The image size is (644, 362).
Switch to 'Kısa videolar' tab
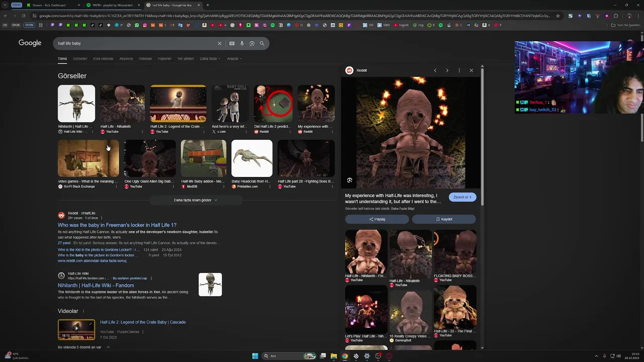(x=103, y=58)
